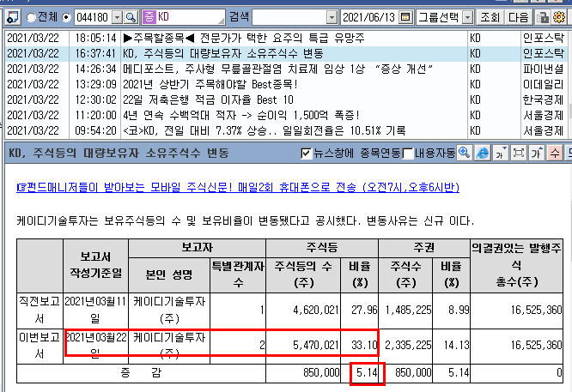Image resolution: width=572 pixels, height=392 pixels.
Task: Select the stock code radio button
Action: 66,17
